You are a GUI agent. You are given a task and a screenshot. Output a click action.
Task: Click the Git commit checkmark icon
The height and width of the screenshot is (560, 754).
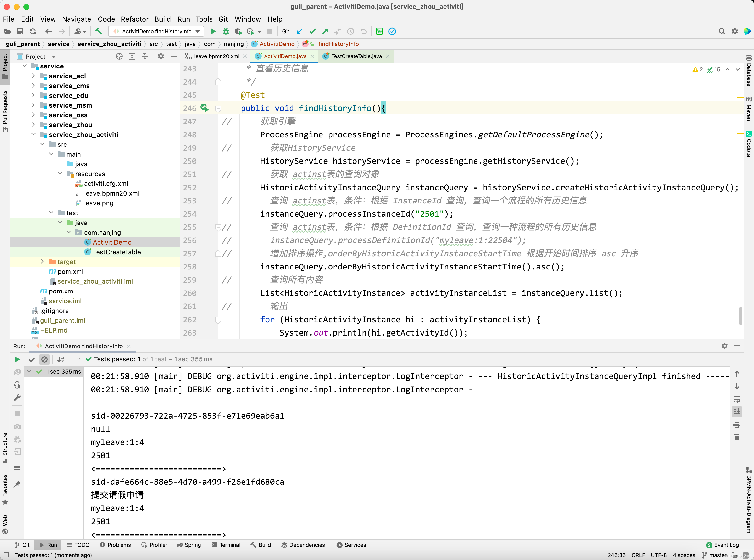coord(312,32)
